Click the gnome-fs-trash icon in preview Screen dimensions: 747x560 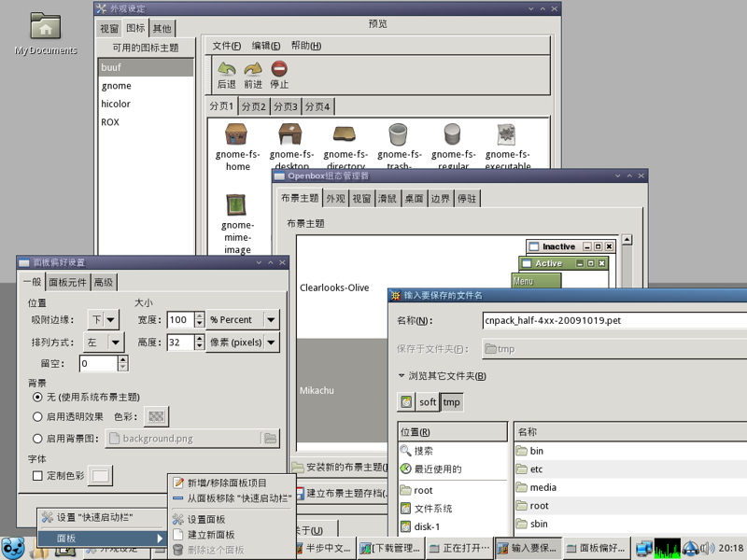click(x=400, y=135)
